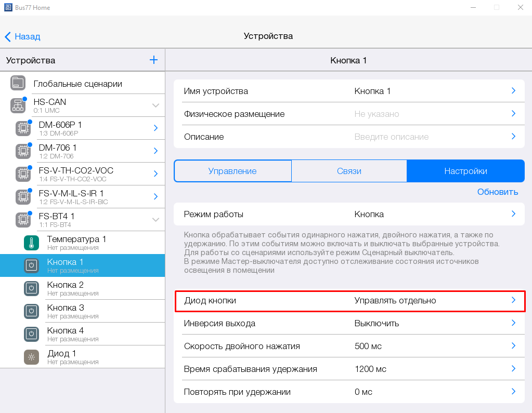Click the Обновить link
The image size is (532, 413).
click(x=498, y=192)
